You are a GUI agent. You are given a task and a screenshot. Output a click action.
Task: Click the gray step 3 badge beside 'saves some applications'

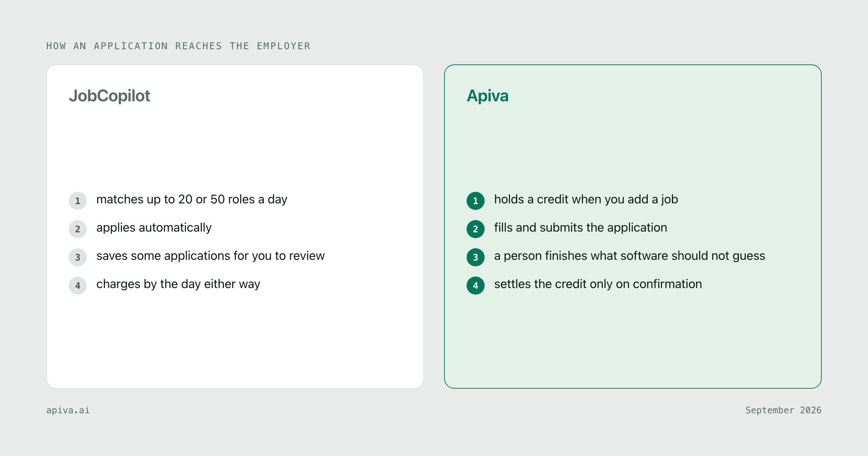78,257
